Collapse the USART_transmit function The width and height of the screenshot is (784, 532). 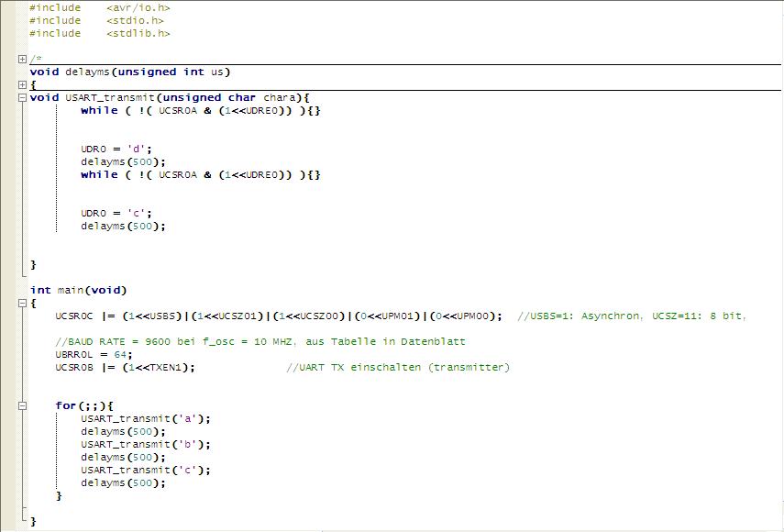tap(22, 97)
